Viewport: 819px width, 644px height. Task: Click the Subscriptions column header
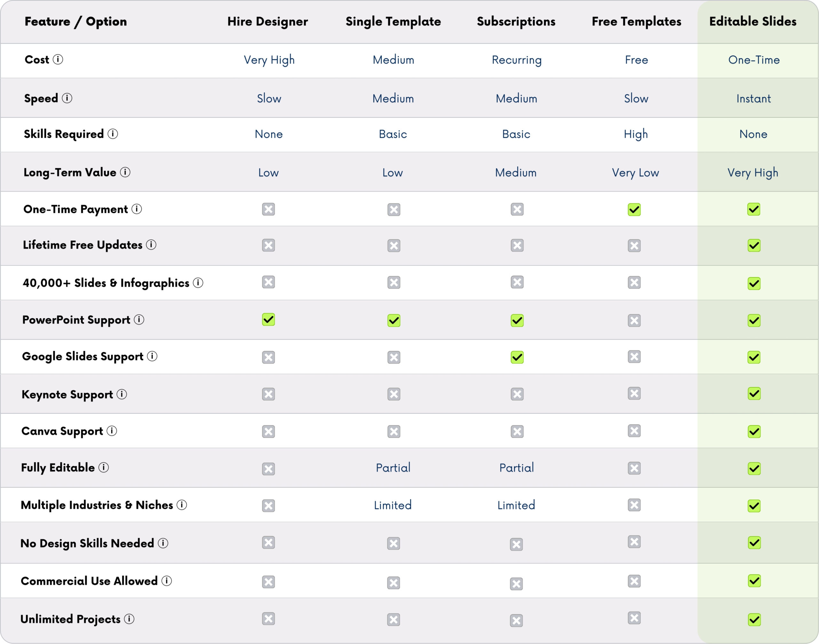click(516, 21)
